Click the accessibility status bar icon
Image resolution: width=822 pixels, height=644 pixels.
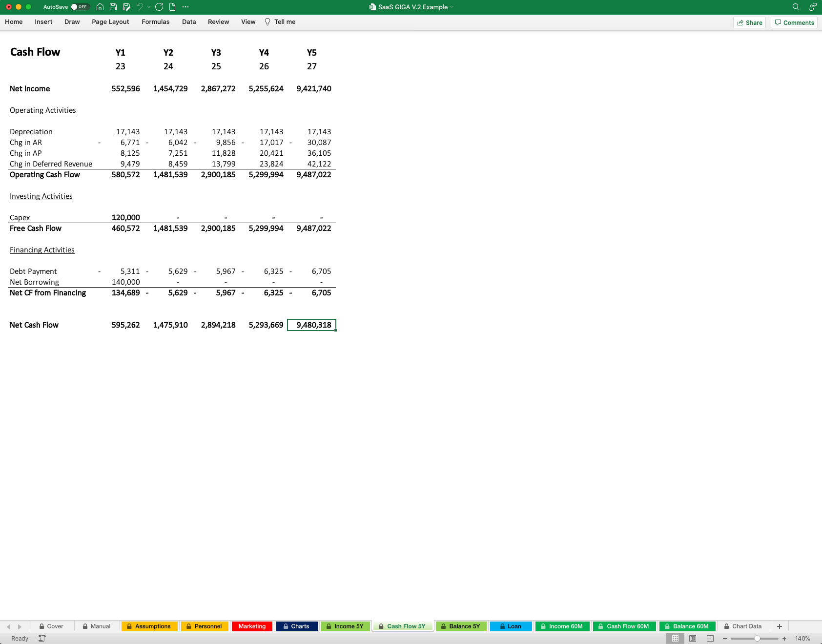(x=42, y=639)
